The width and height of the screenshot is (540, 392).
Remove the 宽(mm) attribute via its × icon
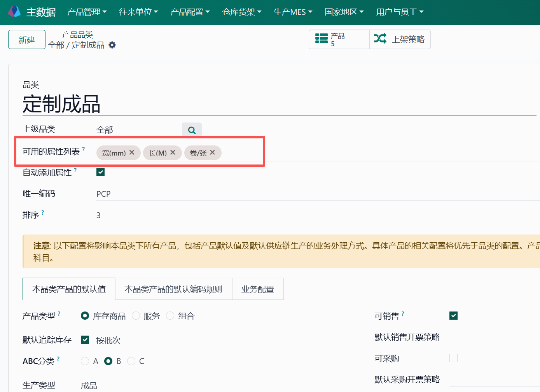tap(131, 153)
